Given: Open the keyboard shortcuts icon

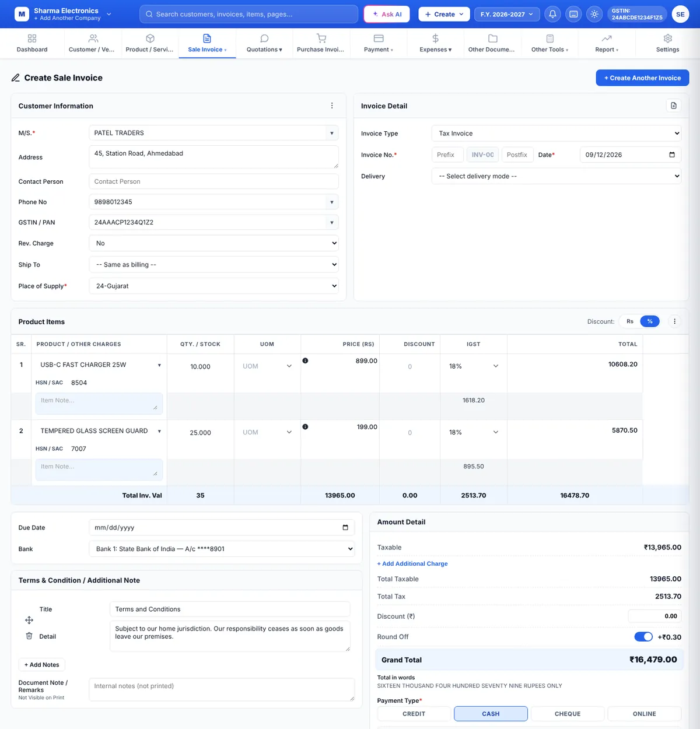Looking at the screenshot, I should click(x=573, y=14).
